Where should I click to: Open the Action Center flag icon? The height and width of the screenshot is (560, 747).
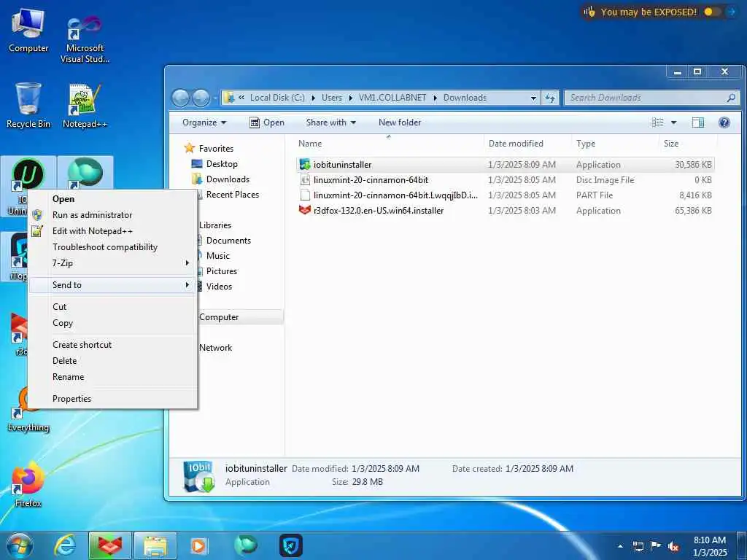click(656, 546)
